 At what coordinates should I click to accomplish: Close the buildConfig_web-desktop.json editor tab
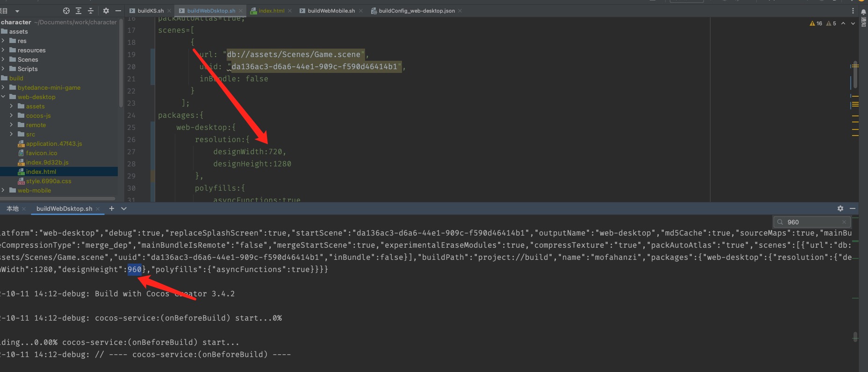[460, 11]
